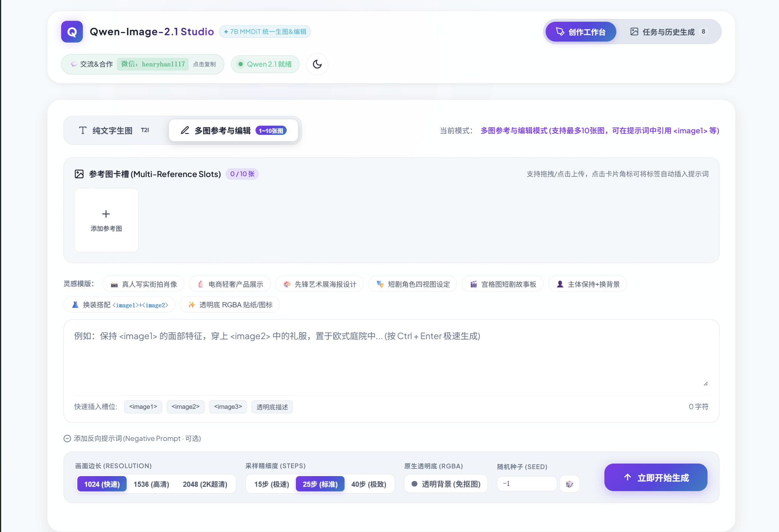The height and width of the screenshot is (532, 779).
Task: Select the outfit swap dress template
Action: point(120,305)
